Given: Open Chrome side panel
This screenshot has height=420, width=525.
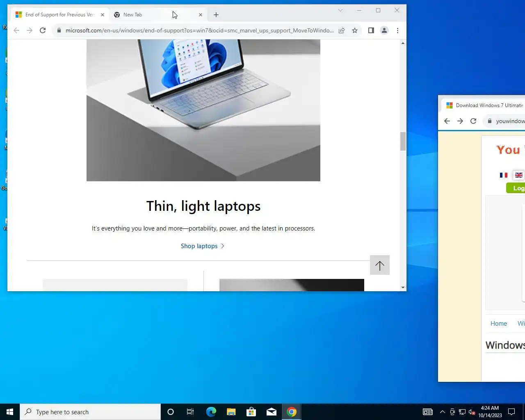Looking at the screenshot, I should [371, 30].
